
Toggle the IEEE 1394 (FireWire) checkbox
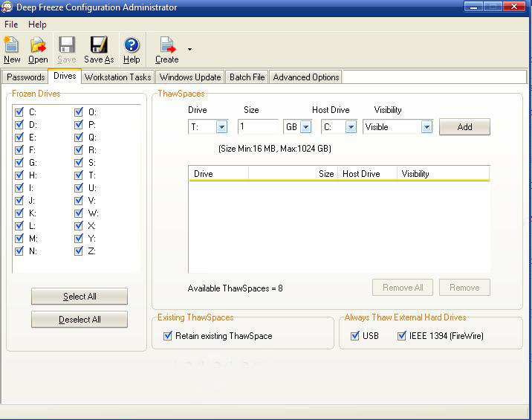pos(402,336)
